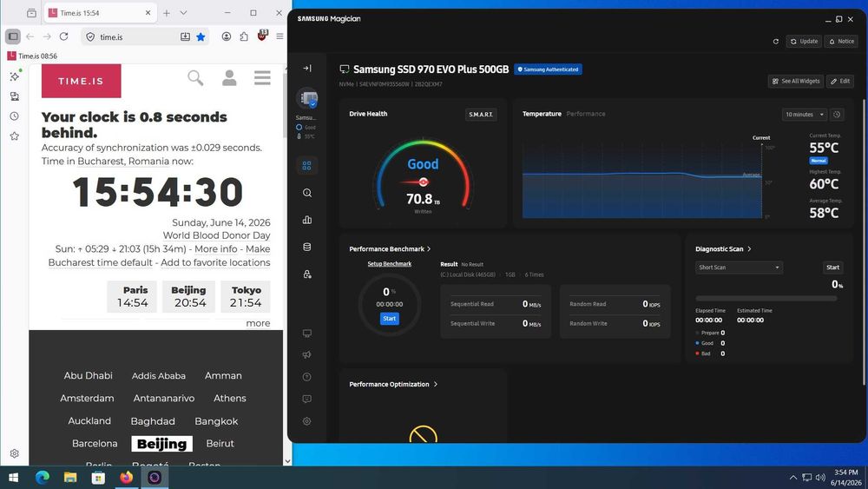The image size is (868, 489).
Task: Open Microsoft Edge from taskbar
Action: [42, 478]
